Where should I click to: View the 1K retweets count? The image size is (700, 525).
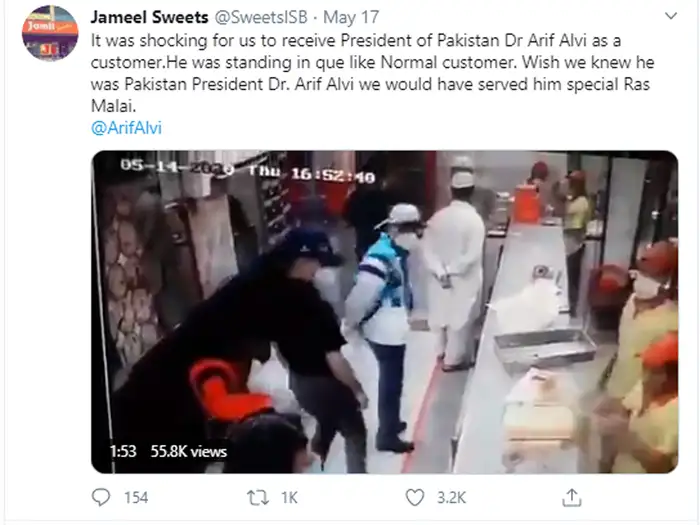[289, 497]
